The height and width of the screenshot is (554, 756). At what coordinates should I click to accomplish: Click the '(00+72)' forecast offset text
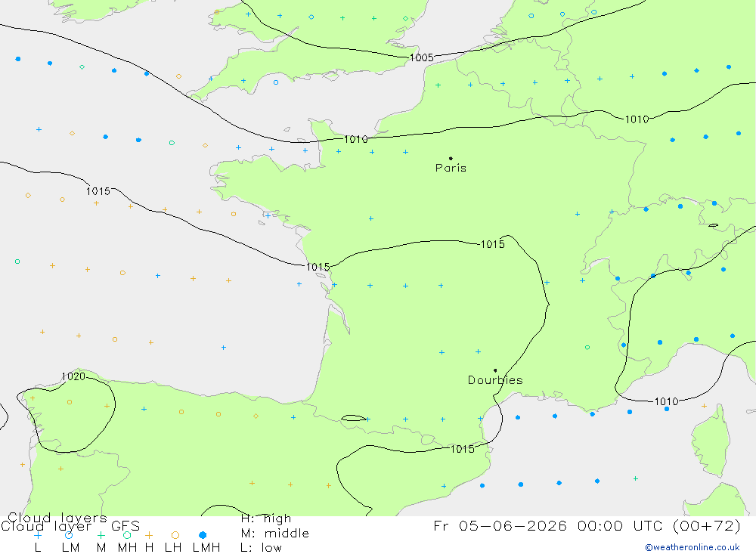pyautogui.click(x=706, y=525)
